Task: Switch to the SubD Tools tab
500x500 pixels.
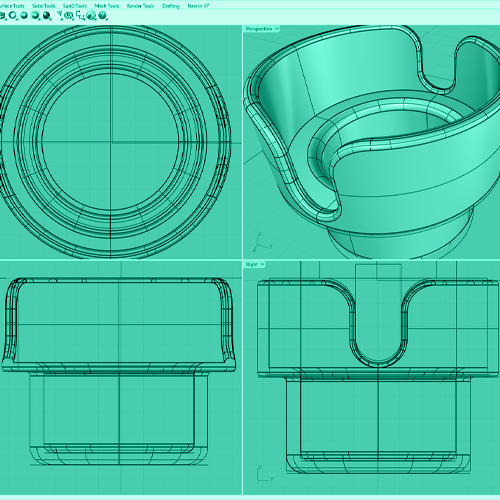Action: pos(75,6)
